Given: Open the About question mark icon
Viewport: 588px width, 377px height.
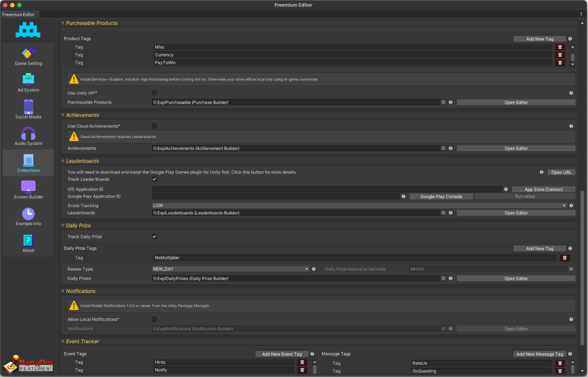Looking at the screenshot, I should click(28, 240).
